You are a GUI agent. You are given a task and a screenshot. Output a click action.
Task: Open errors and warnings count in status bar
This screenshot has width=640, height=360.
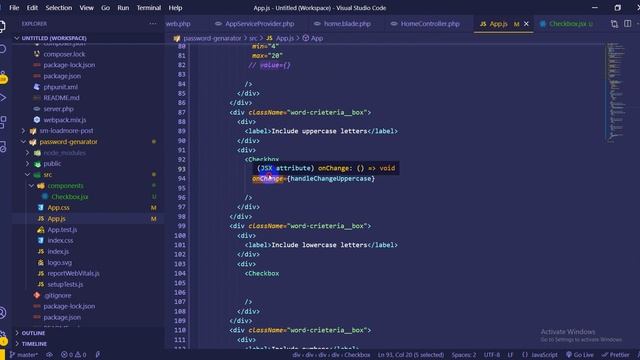(73, 355)
